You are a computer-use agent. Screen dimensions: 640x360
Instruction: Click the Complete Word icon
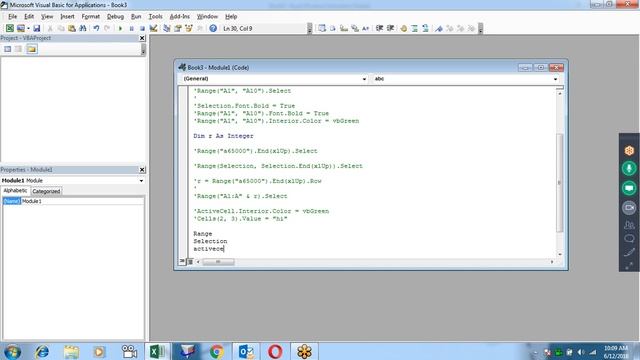(366, 28)
